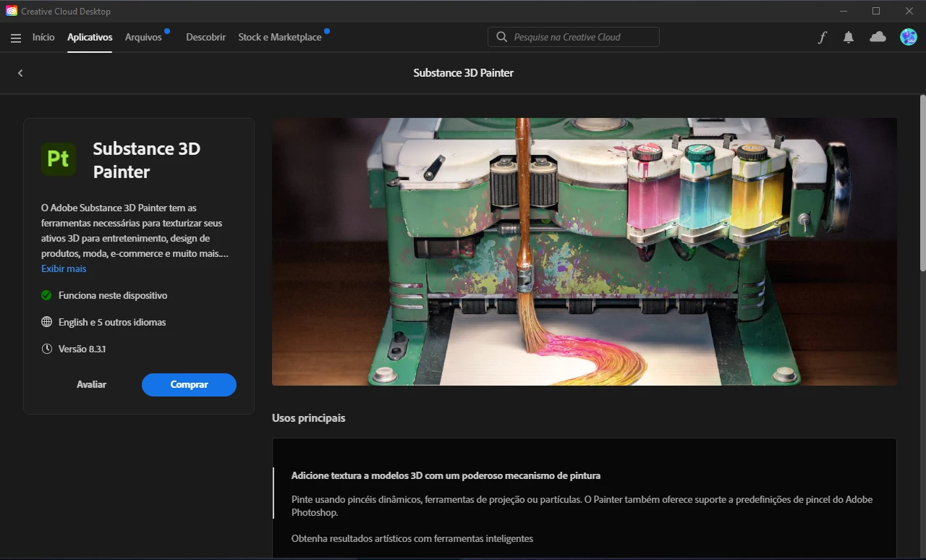The image size is (926, 560).
Task: Open the Descobrir tab
Action: pos(205,37)
